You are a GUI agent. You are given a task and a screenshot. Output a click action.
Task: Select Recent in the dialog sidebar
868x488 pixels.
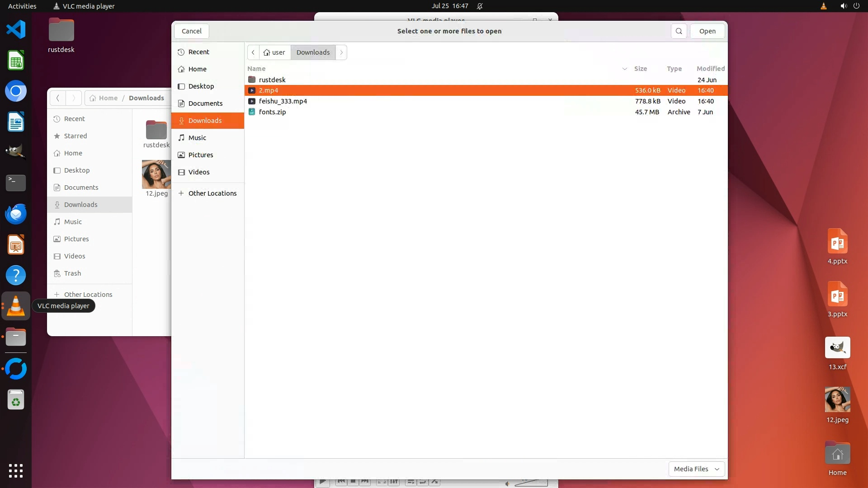pyautogui.click(x=198, y=52)
